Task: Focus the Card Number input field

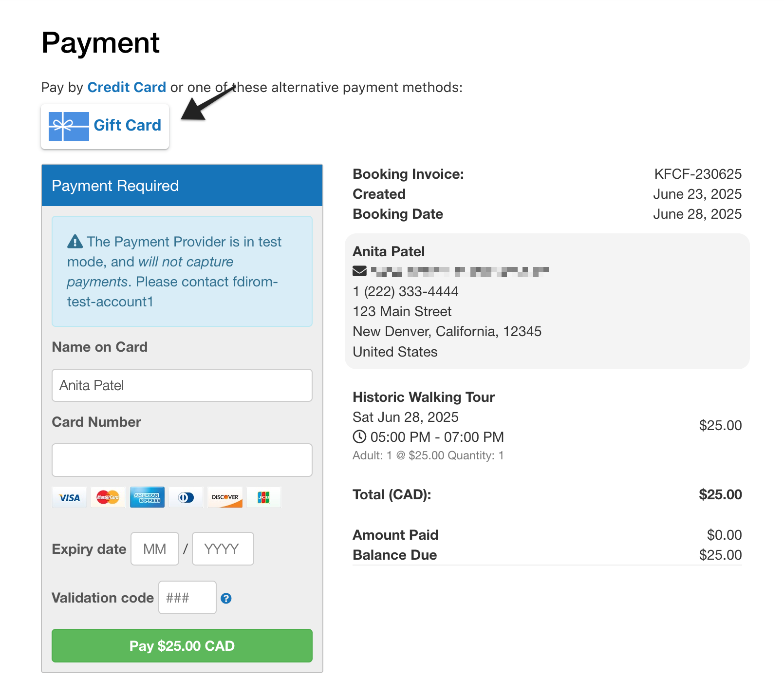Action: click(x=182, y=460)
